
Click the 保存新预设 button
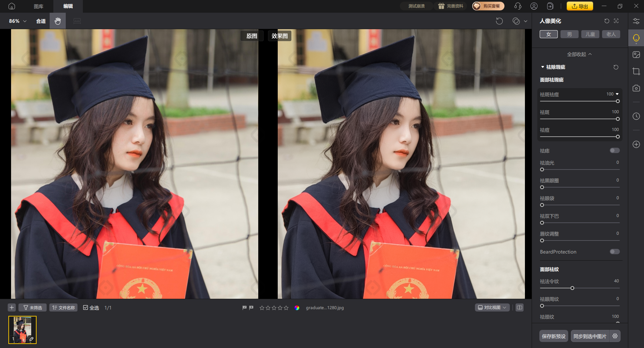(553, 336)
